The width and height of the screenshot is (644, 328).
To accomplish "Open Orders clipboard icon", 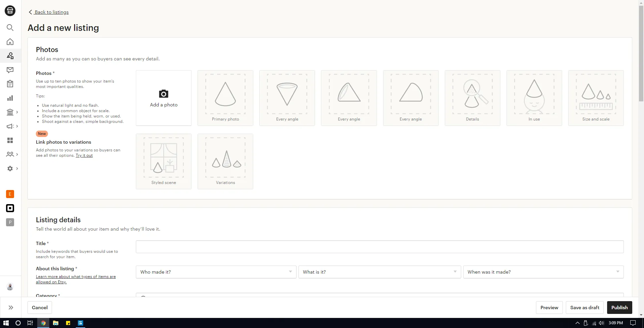I will click(10, 84).
